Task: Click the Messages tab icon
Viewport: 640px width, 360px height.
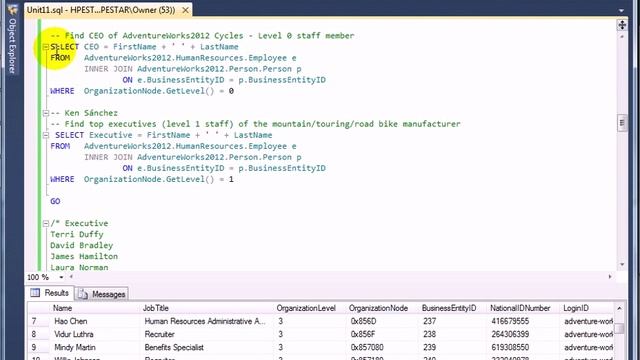Action: tap(83, 294)
